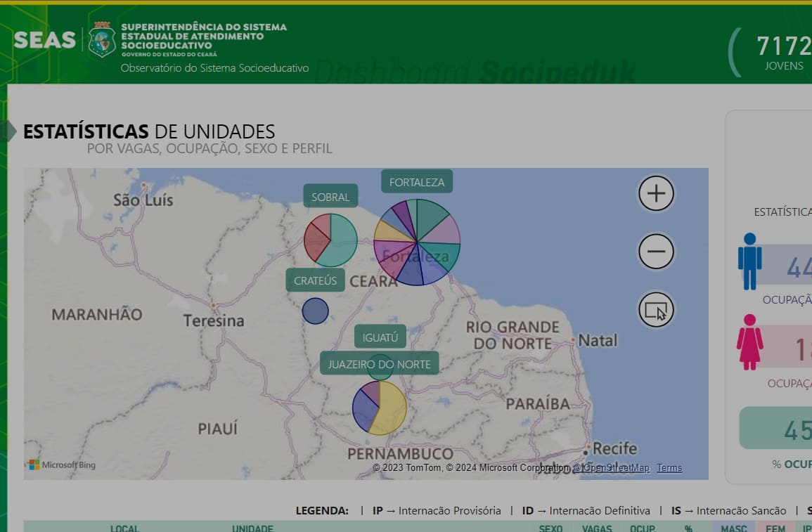
Task: Click the pink female figure icon
Action: coord(750,342)
